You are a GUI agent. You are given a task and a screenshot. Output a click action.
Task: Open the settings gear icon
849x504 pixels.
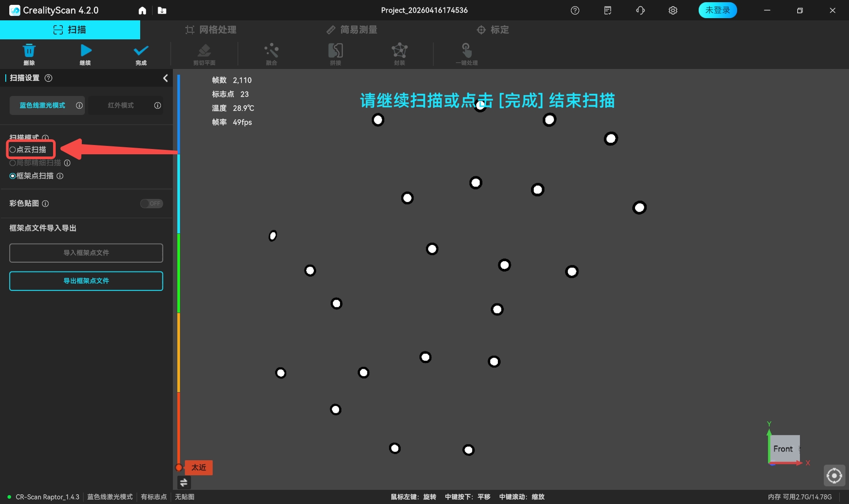(673, 10)
